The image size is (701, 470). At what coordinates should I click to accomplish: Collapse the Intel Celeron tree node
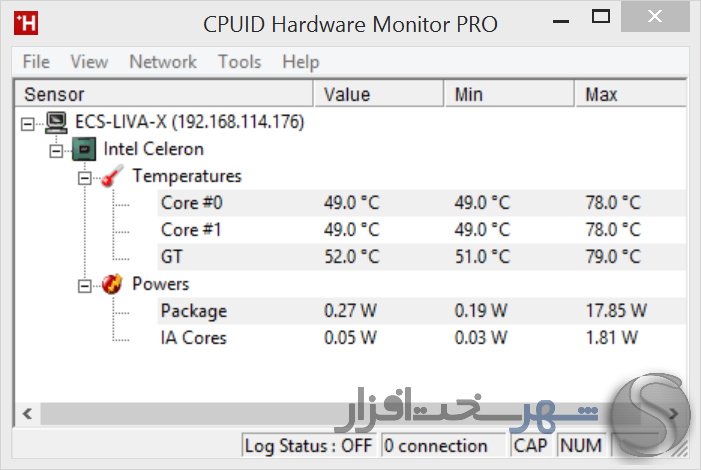pos(56,151)
